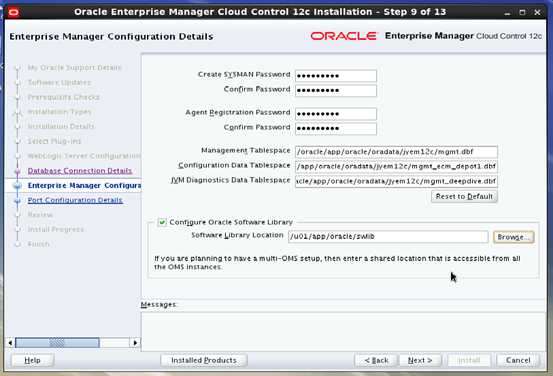Click the Create SYSMAN Password field
The image size is (553, 376).
[336, 75]
